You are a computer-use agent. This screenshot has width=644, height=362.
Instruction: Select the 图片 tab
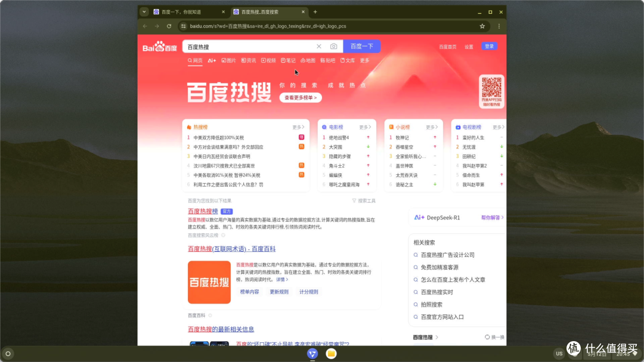(229, 60)
